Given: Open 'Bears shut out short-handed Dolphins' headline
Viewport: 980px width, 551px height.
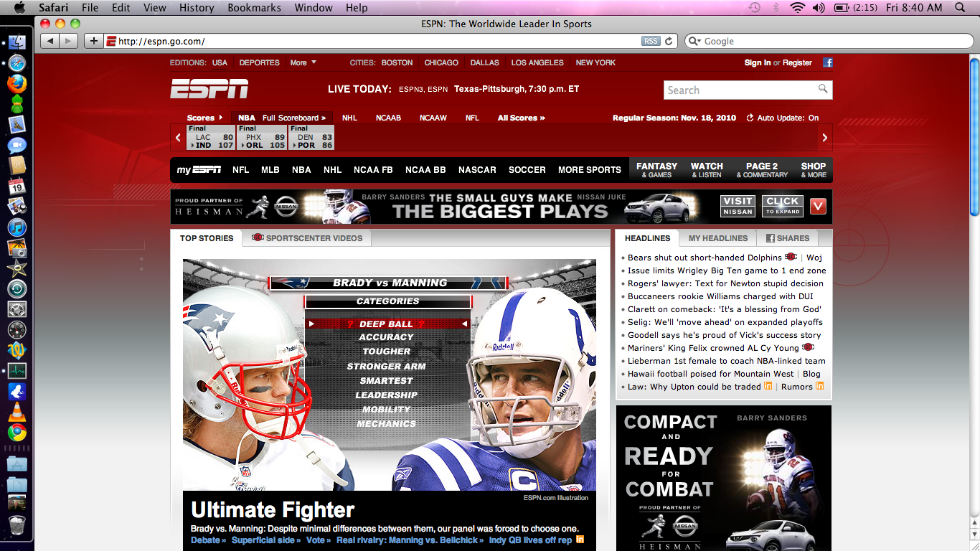Looking at the screenshot, I should tap(705, 258).
